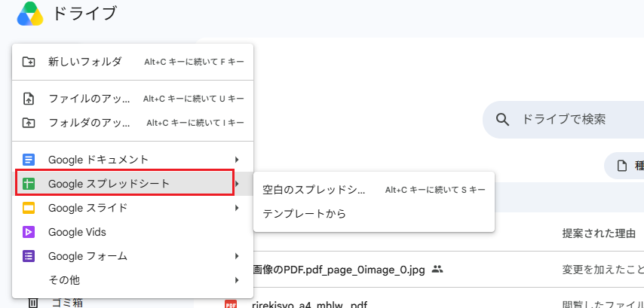Open Google フォーム menu item
The height and width of the screenshot is (308, 644).
point(133,256)
